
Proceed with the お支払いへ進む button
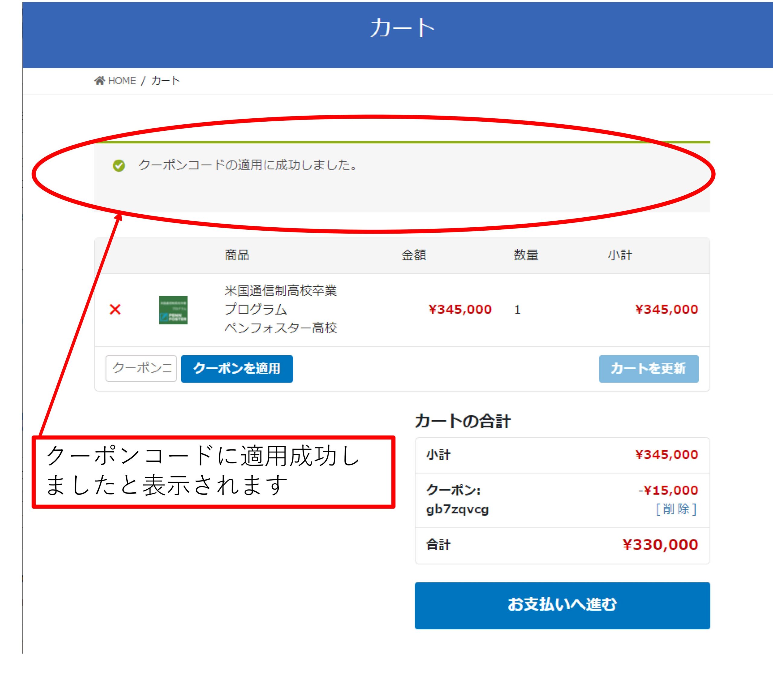tap(562, 605)
